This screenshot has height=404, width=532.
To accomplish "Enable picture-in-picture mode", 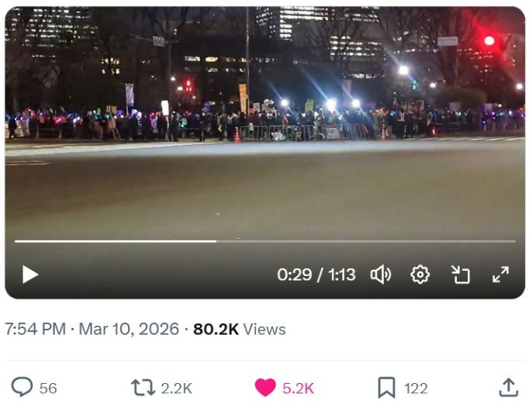I will 461,275.
